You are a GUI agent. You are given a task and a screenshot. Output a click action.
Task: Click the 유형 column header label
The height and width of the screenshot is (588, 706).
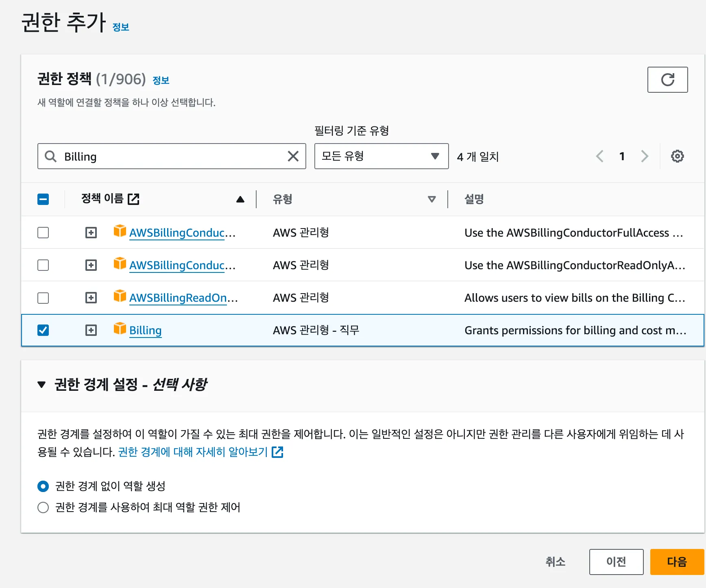283,199
